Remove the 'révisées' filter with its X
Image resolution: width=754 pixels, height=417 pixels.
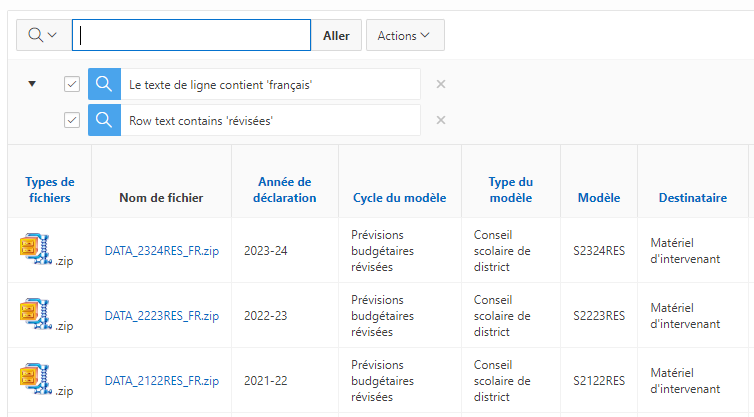(x=440, y=120)
